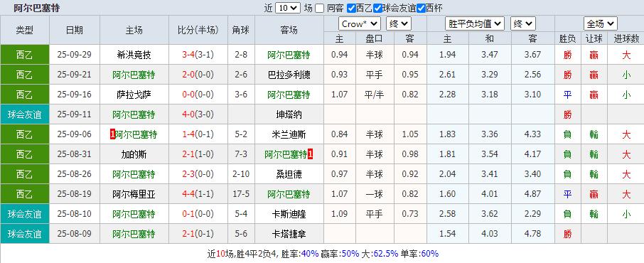This screenshot has height=263, width=644.
Task: Open the 胜平负均值 dropdown
Action: tap(476, 24)
